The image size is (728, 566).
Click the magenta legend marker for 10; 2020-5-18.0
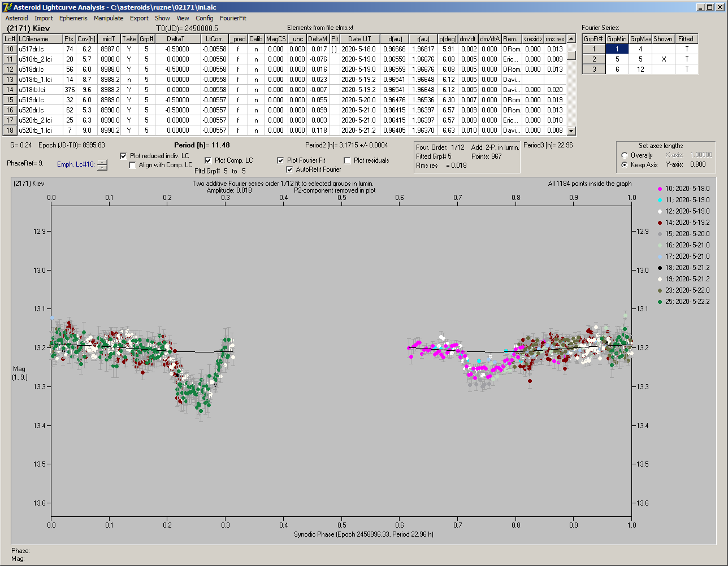point(660,189)
